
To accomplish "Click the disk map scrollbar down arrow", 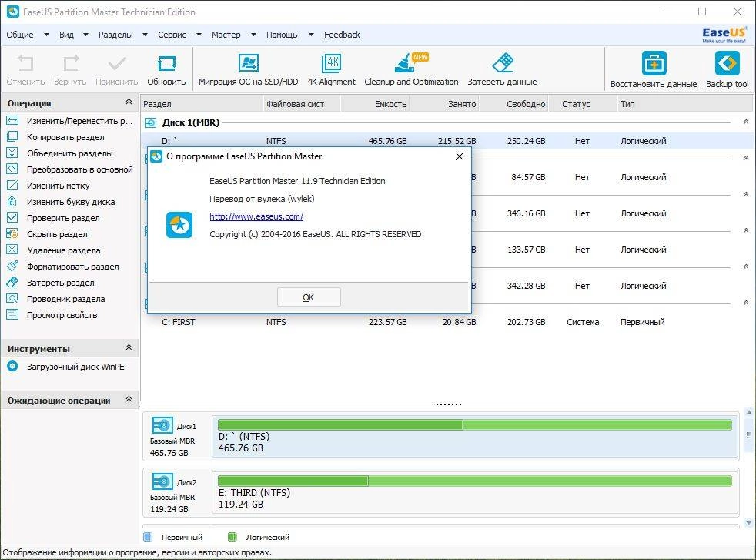I will (749, 522).
